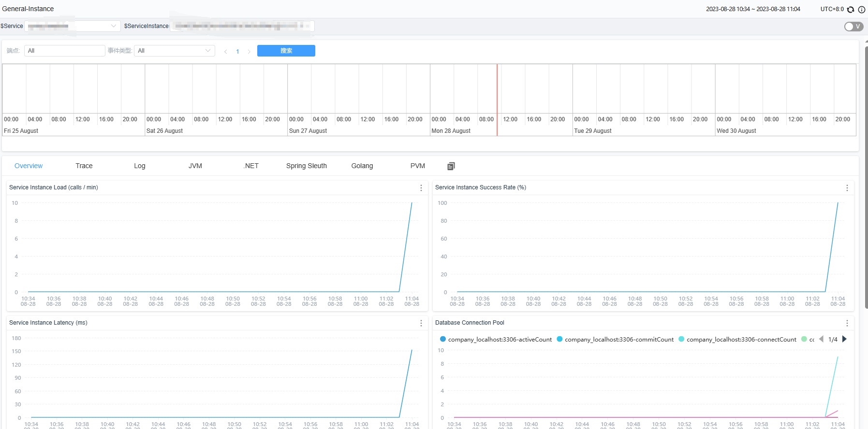Image resolution: width=868 pixels, height=429 pixels.
Task: Click the UTC+8:0 timezone label
Action: (832, 9)
